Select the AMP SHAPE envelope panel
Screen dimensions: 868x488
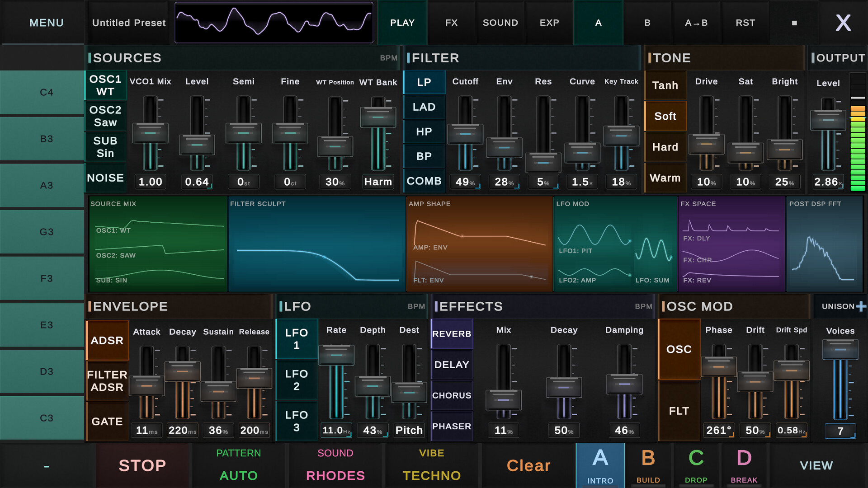coord(480,244)
